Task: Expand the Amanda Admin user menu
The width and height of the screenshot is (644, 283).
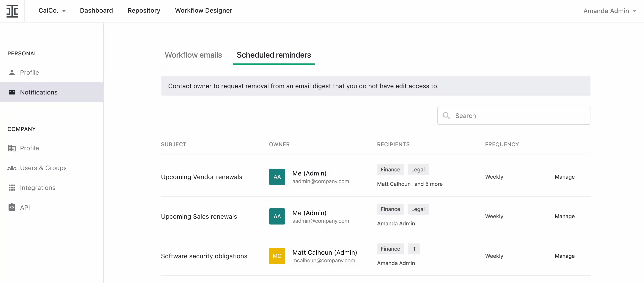Action: click(610, 11)
